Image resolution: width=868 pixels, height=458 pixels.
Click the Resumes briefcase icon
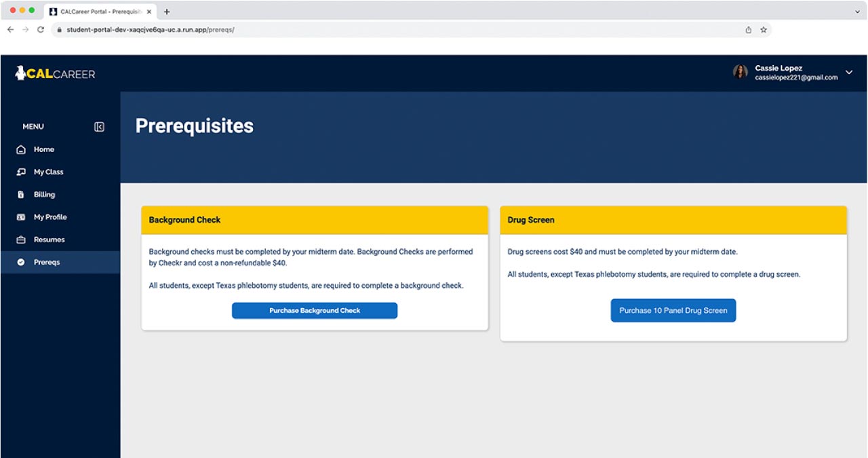(21, 240)
